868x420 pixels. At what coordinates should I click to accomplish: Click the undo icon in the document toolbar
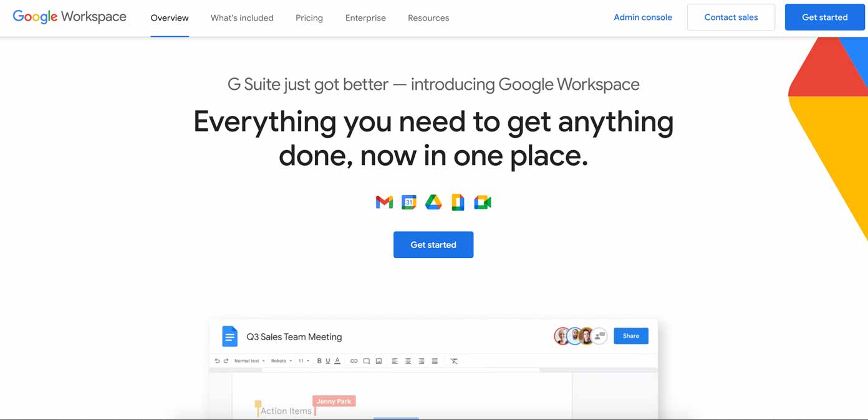point(217,361)
